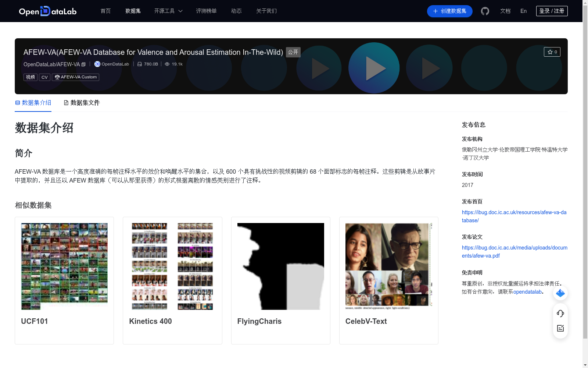Screen dimensions: 588x368
Task: Open the afew-va.pdf paper link
Action: [x=514, y=252]
